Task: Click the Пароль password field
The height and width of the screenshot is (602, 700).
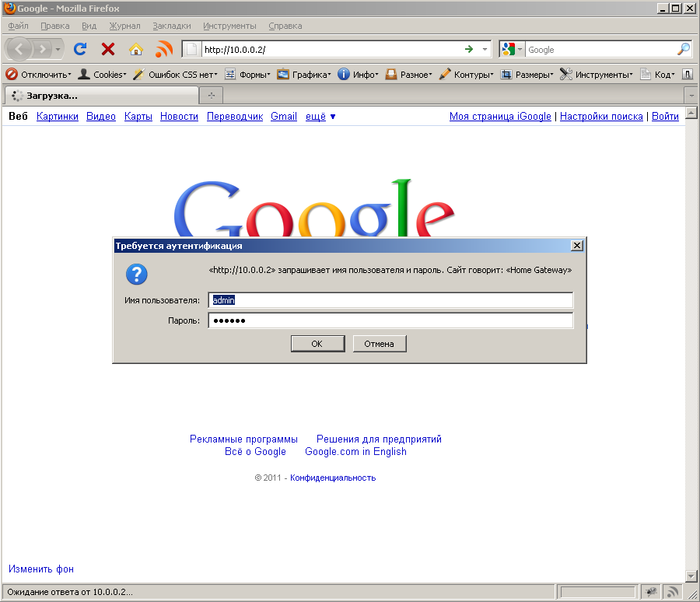Action: (x=390, y=320)
